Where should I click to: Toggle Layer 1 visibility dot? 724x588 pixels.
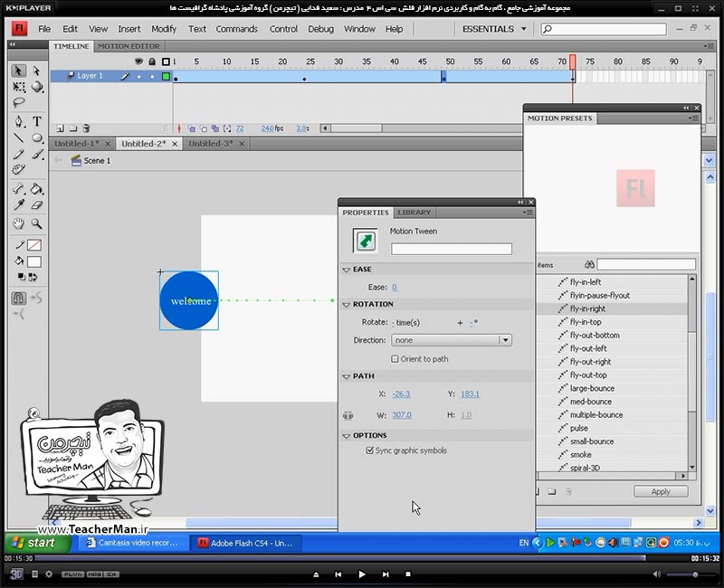click(x=139, y=76)
